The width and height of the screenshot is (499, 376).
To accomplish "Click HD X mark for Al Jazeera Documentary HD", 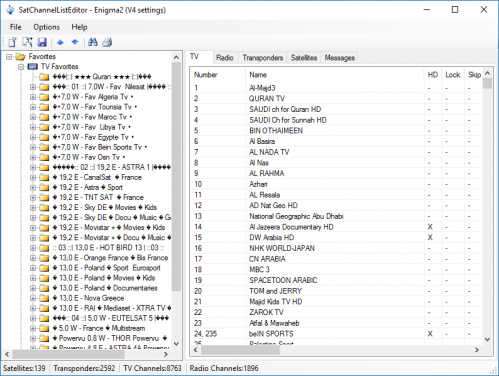I will [x=430, y=227].
